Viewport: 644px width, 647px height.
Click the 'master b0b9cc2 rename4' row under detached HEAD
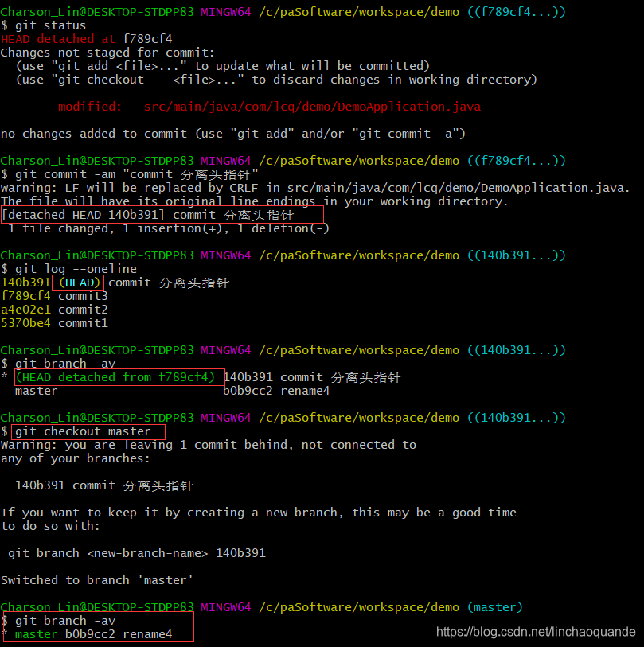click(173, 391)
